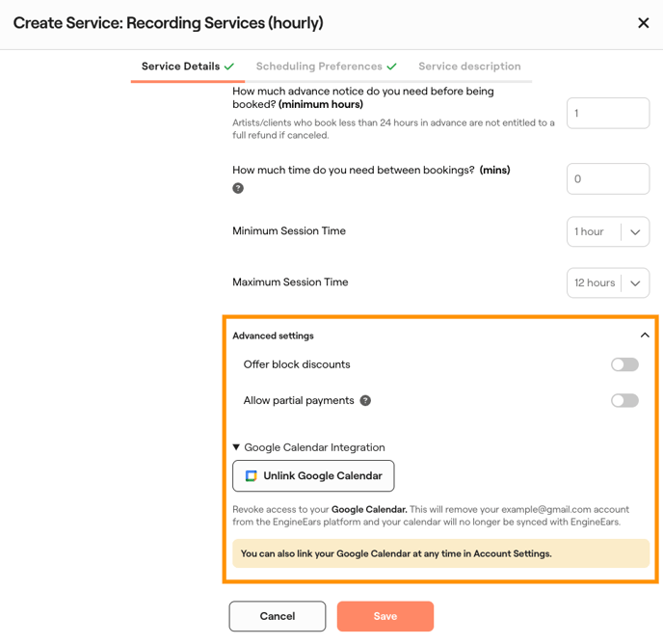The height and width of the screenshot is (644, 663).
Task: Click the time-between-bookings help icon
Action: [238, 188]
